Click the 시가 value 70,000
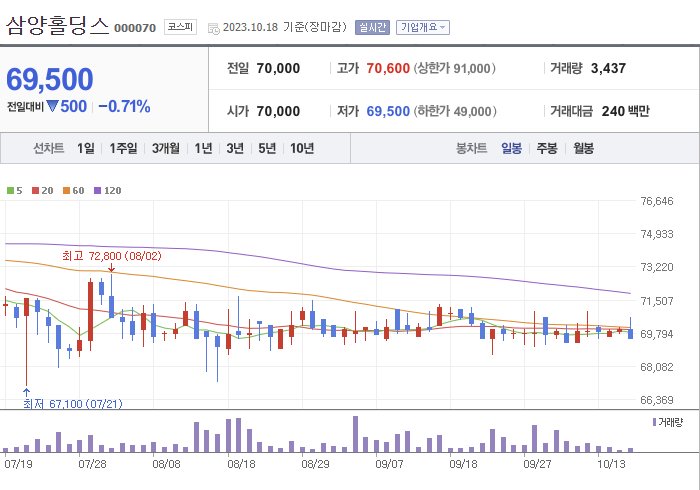Image resolution: width=700 pixels, height=490 pixels. point(278,111)
